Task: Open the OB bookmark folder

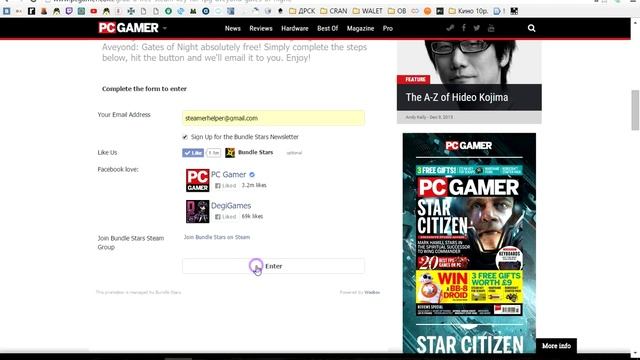Action: click(397, 11)
